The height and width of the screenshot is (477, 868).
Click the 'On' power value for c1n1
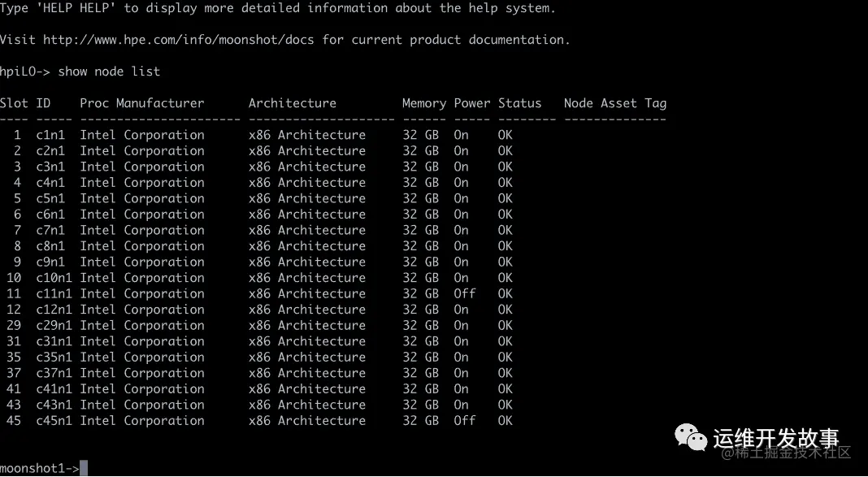point(461,135)
